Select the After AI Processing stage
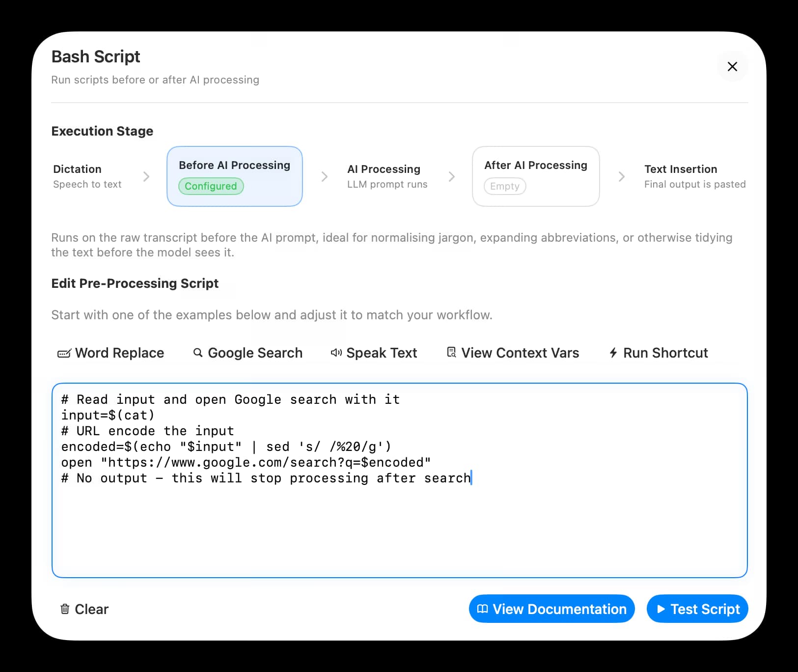The image size is (798, 672). 535,176
